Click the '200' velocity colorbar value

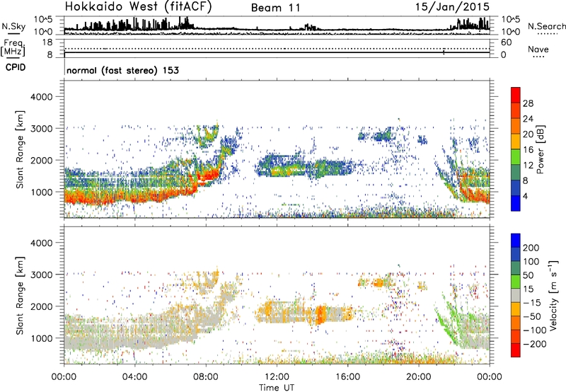pos(531,248)
